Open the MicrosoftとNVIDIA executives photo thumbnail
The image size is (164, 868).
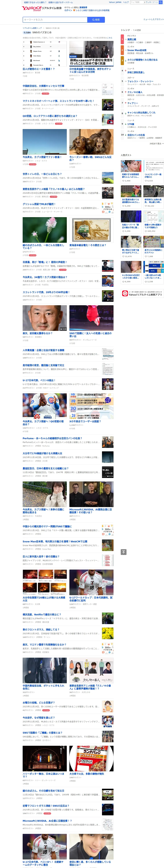click(x=91, y=494)
